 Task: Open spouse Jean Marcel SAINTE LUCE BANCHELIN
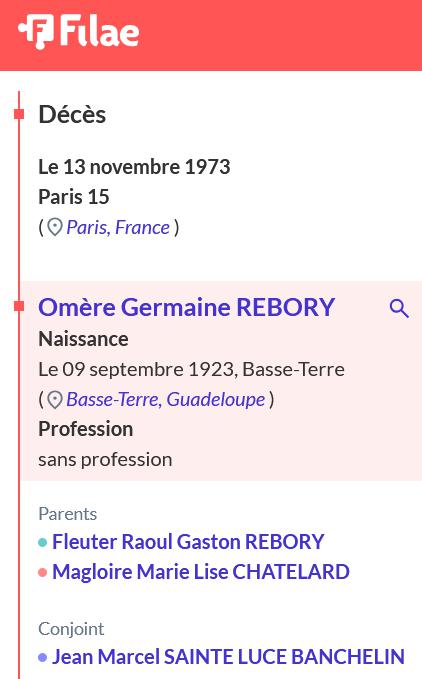[x=229, y=656]
